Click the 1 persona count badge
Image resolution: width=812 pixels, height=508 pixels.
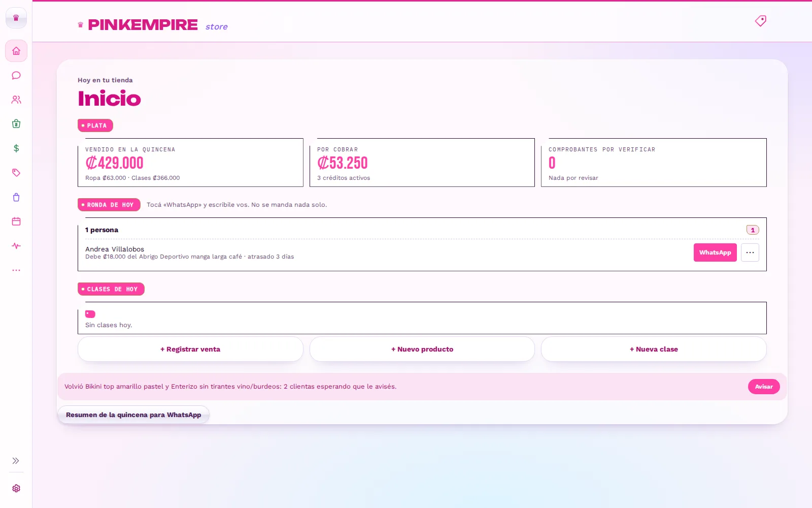pos(753,230)
